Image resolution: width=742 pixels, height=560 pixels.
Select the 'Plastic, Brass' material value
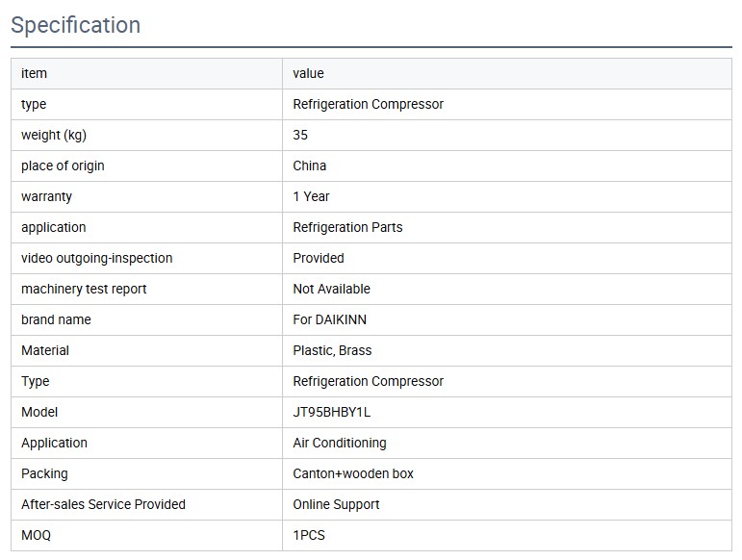point(332,351)
